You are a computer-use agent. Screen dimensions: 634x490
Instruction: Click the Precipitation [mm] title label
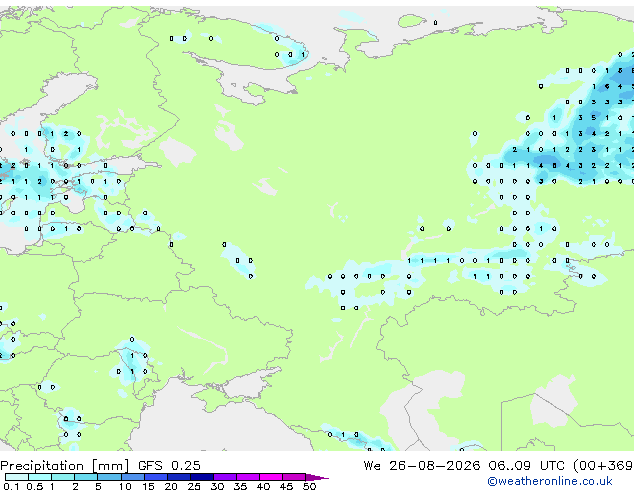click(x=65, y=466)
